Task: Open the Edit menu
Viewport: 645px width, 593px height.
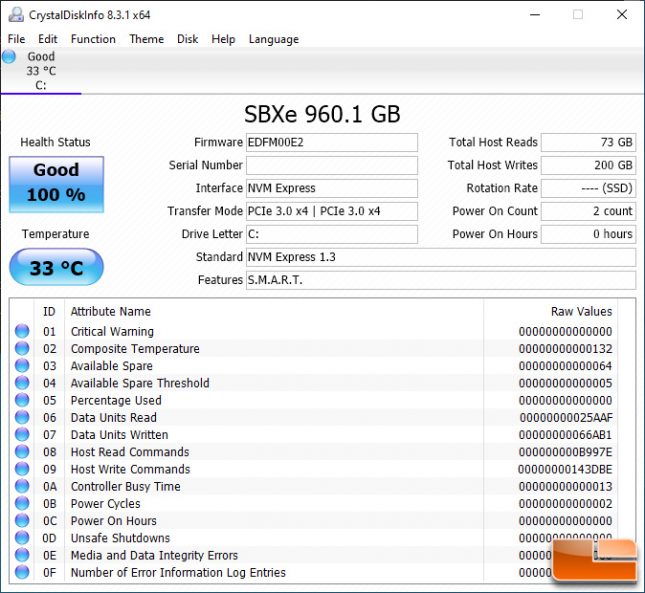Action: tap(48, 39)
